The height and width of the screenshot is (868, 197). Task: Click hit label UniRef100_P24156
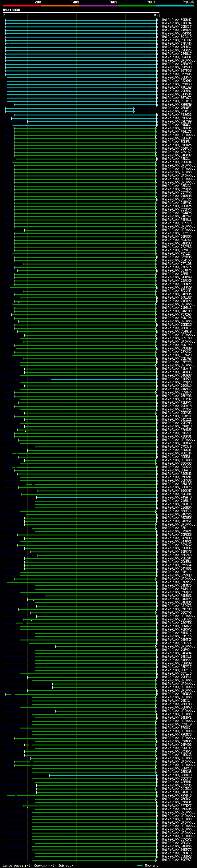coord(176,260)
